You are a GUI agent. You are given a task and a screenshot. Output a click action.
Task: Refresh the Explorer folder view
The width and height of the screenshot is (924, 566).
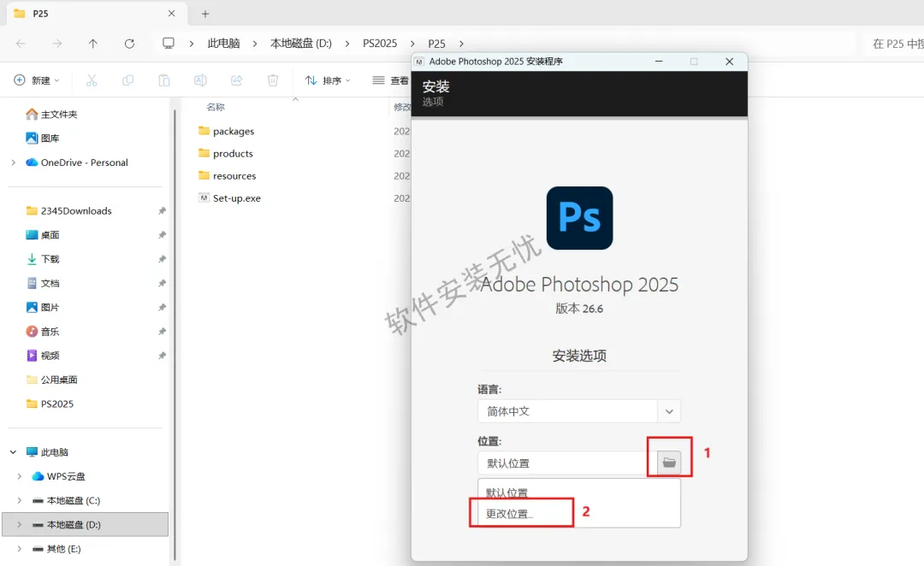(129, 44)
